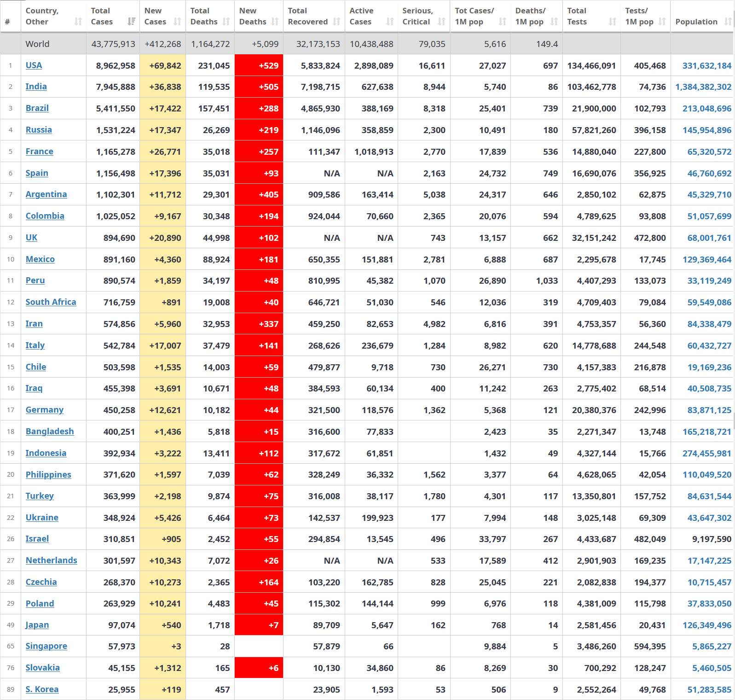The height and width of the screenshot is (700, 735).
Task: Open the South Africa country page
Action: pos(51,302)
